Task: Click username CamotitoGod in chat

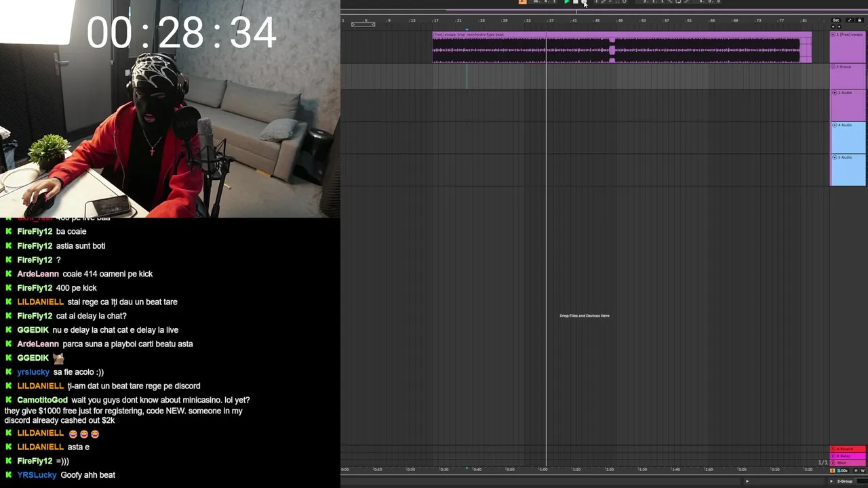Action: tap(42, 400)
